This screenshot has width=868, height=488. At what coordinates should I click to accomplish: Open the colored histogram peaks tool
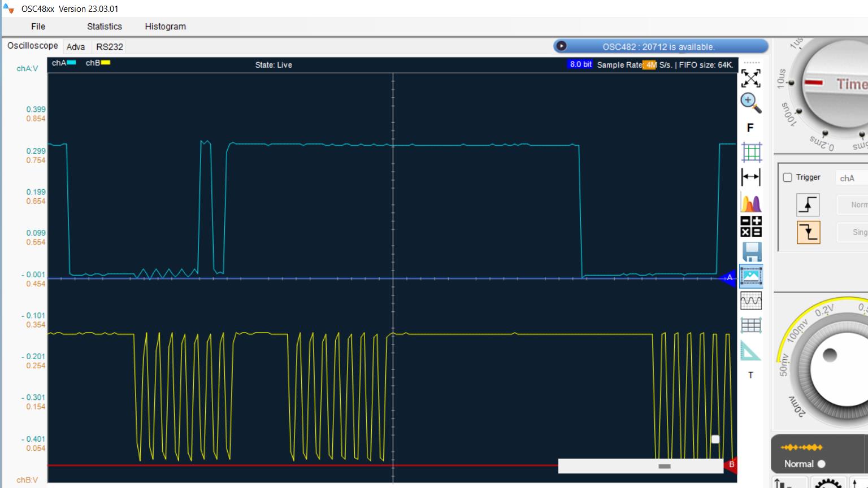tap(751, 202)
